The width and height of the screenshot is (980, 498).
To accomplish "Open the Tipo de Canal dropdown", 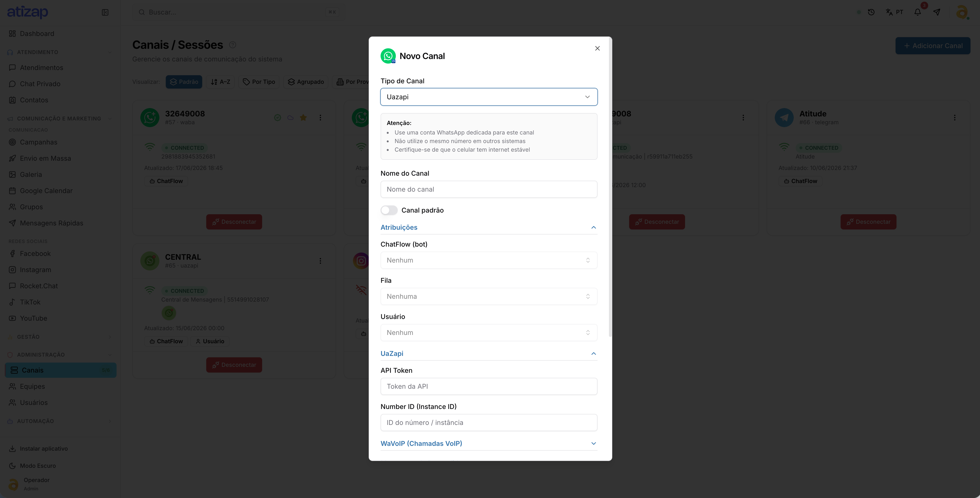I will [489, 97].
